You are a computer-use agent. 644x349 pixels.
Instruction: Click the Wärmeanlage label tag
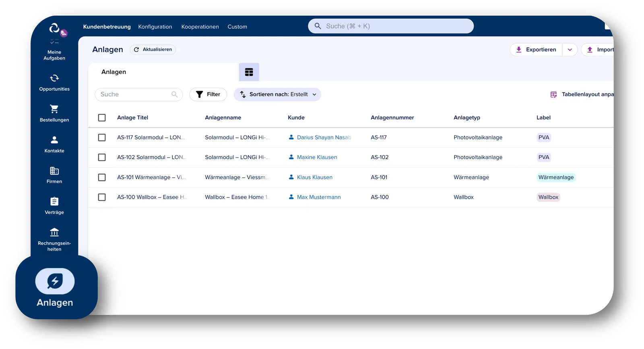click(x=556, y=177)
